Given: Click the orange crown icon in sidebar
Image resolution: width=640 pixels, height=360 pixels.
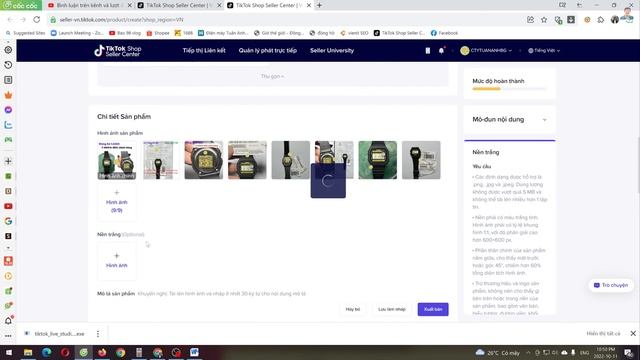Looking at the screenshot, I should 8,95.
